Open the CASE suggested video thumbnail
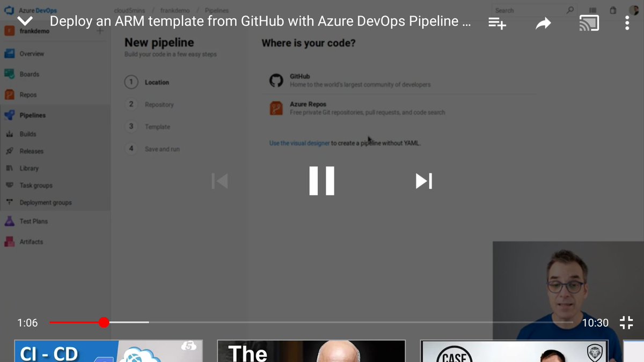Image resolution: width=644 pixels, height=362 pixels. coord(514,351)
